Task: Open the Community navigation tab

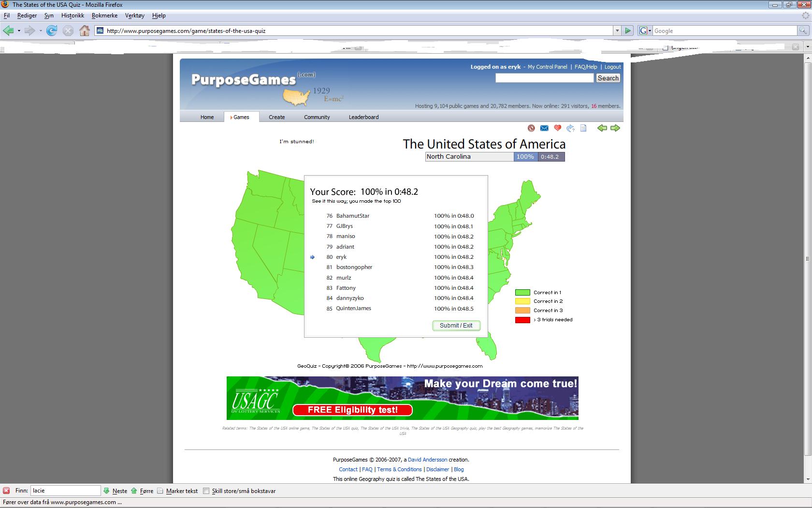Action: (317, 117)
